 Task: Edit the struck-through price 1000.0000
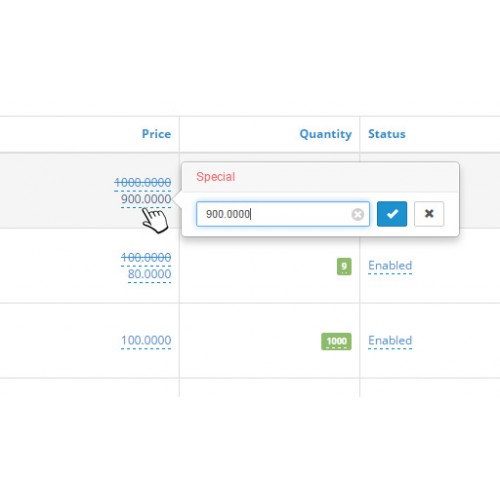coord(143,182)
